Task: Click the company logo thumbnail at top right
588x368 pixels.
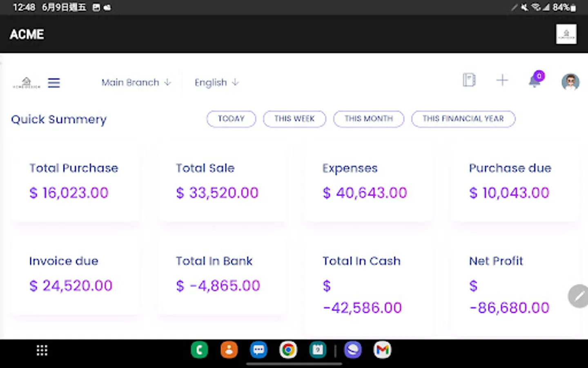Action: [x=566, y=34]
